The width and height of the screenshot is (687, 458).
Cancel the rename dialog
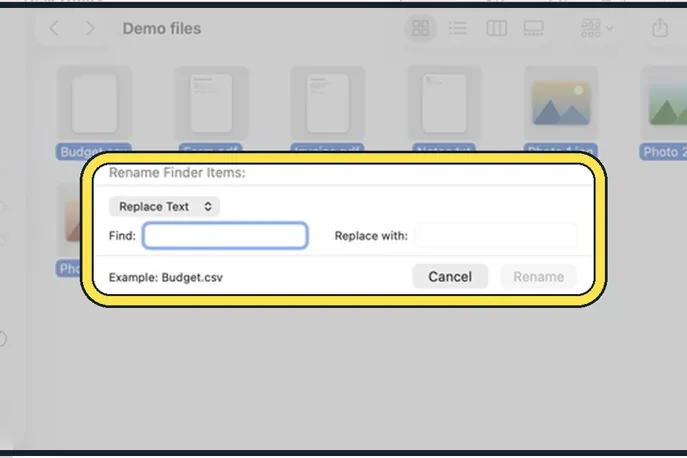coord(450,277)
